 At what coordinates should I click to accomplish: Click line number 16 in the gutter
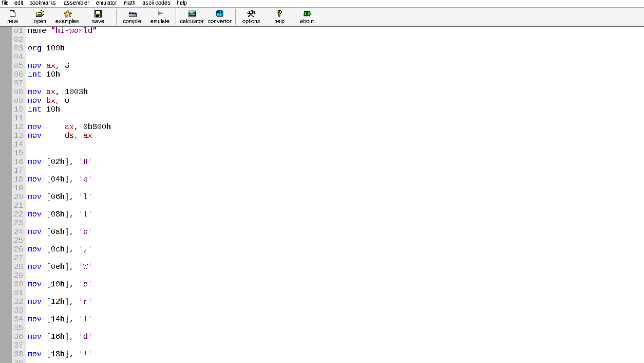coord(18,161)
